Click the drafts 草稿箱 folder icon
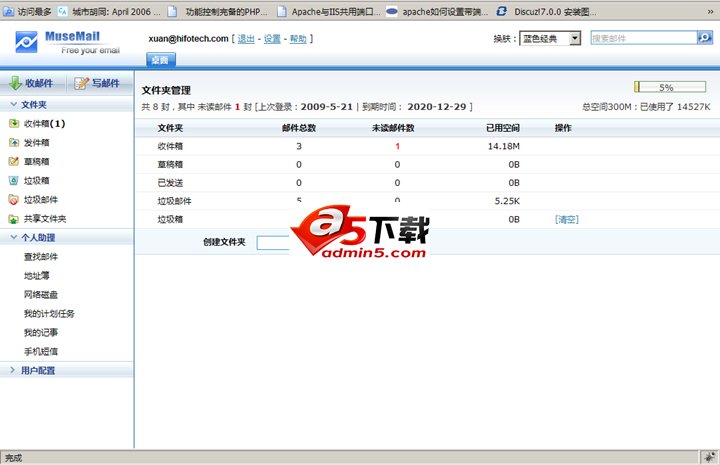Screen dimensions: 720x465 pyautogui.click(x=14, y=161)
